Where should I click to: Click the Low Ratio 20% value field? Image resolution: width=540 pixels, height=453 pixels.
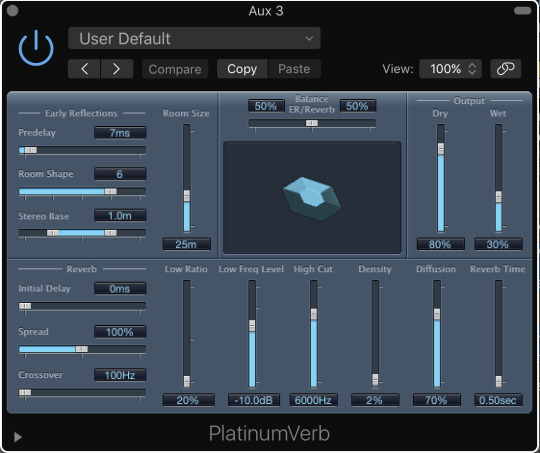pos(188,400)
